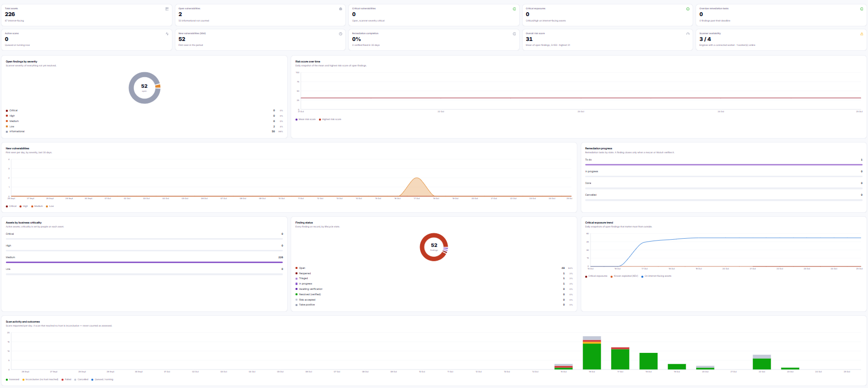Click Overdue remediation tasks check icon
Screen dimensions: 868x388
862,9
